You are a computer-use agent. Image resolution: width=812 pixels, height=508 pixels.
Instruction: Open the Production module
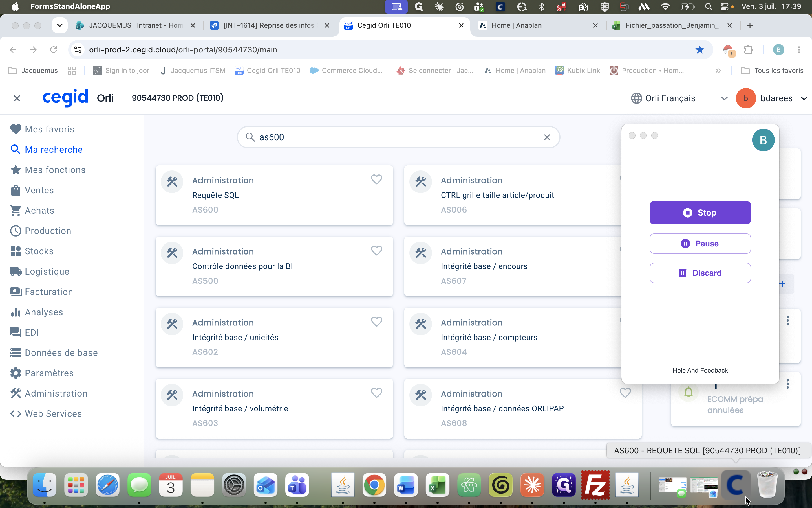[x=41, y=231]
